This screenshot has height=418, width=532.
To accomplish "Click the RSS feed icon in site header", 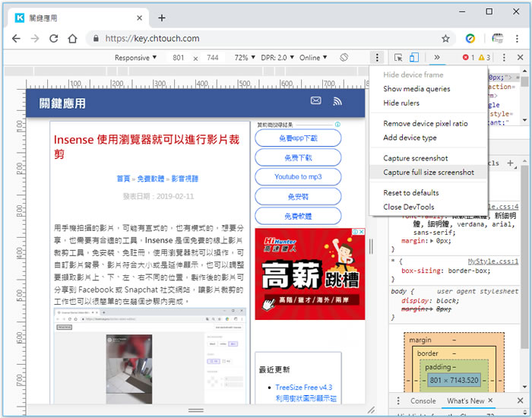I will (x=337, y=101).
